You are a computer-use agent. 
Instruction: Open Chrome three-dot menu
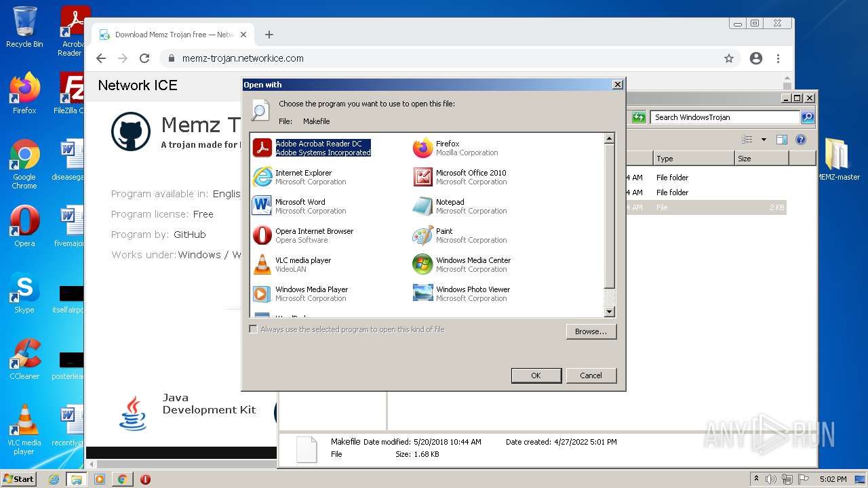coord(778,58)
